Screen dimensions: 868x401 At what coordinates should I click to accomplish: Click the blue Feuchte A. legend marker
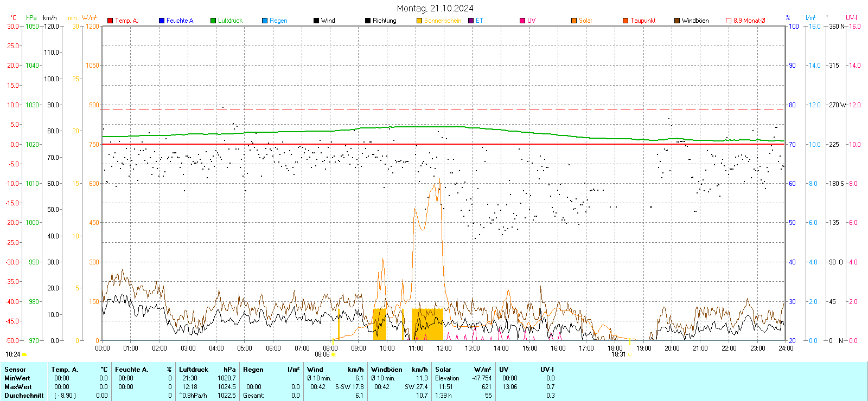(x=162, y=21)
